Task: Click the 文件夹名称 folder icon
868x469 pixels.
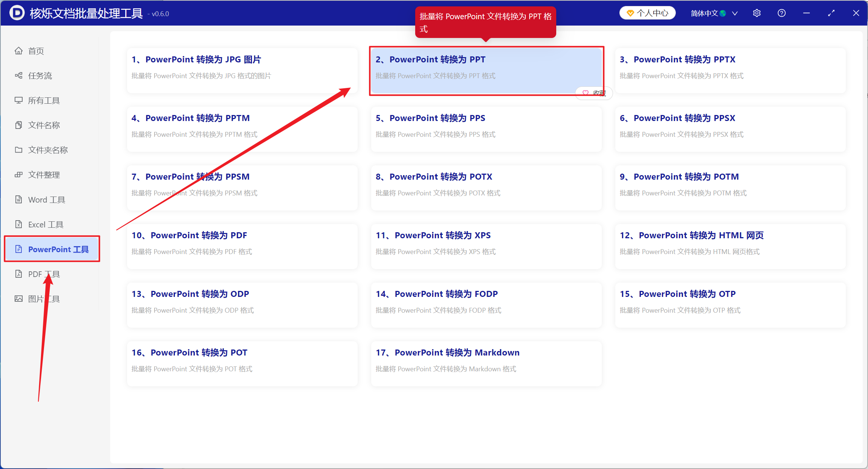Action: point(18,150)
